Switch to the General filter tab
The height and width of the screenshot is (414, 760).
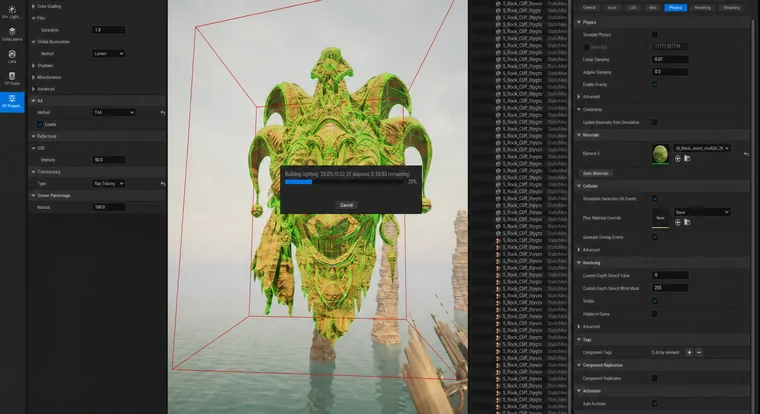pyautogui.click(x=589, y=7)
